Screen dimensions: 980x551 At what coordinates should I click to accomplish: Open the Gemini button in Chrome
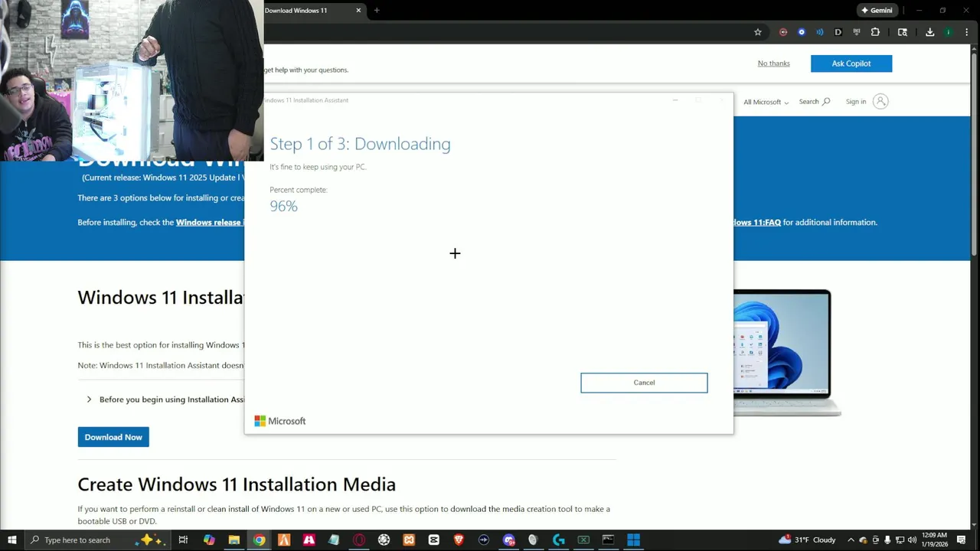coord(877,10)
